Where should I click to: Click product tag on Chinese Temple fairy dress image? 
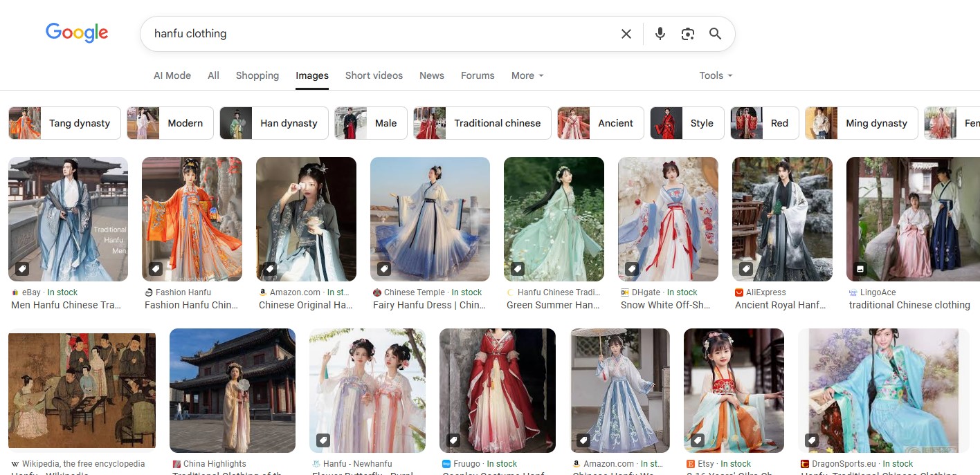(383, 268)
